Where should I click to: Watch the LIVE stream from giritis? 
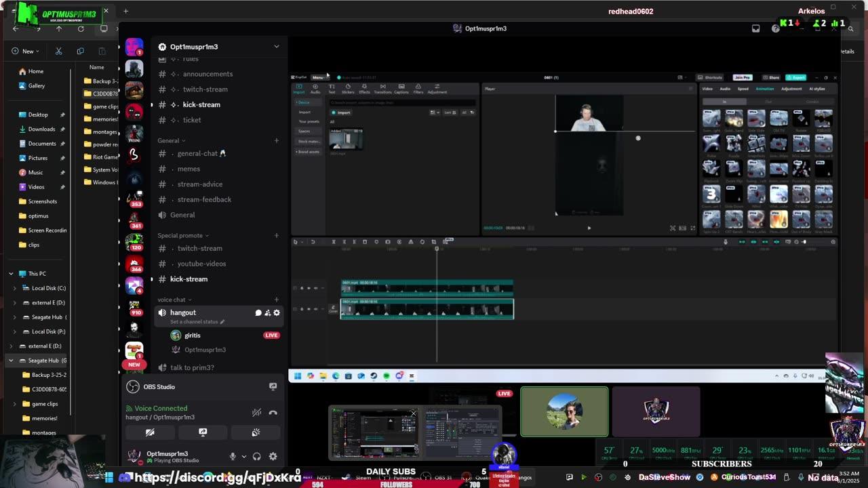coord(271,335)
